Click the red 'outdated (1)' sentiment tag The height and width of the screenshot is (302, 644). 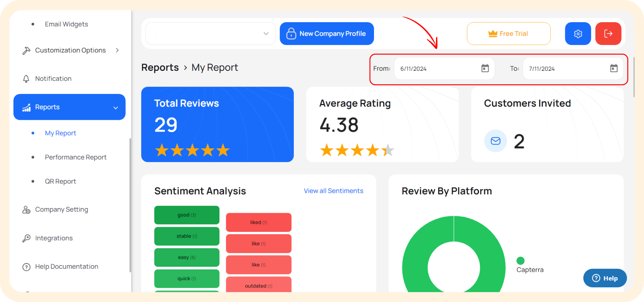(259, 285)
